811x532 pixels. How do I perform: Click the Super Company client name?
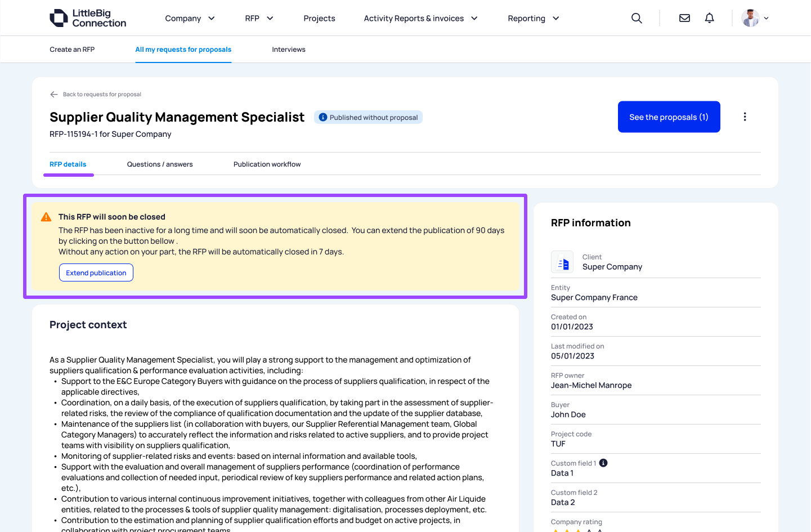[x=612, y=267]
